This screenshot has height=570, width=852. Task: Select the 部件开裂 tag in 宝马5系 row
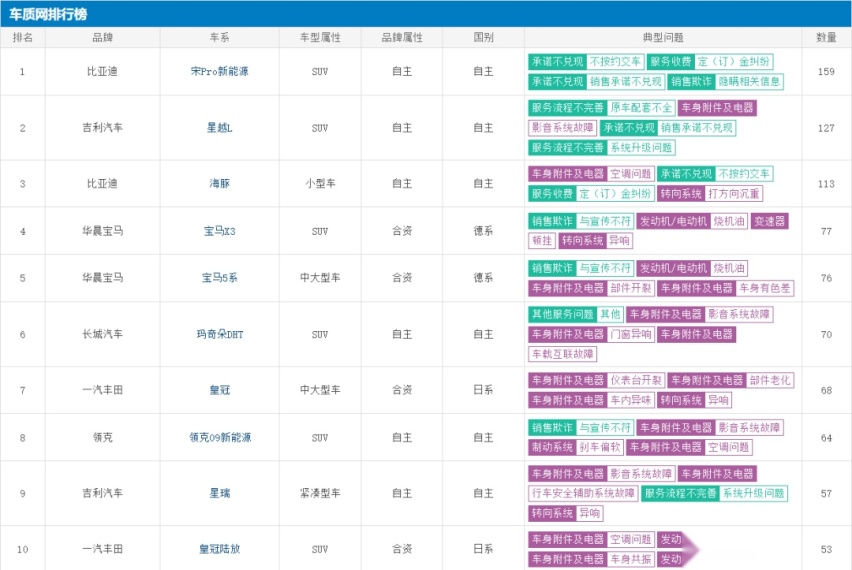630,288
